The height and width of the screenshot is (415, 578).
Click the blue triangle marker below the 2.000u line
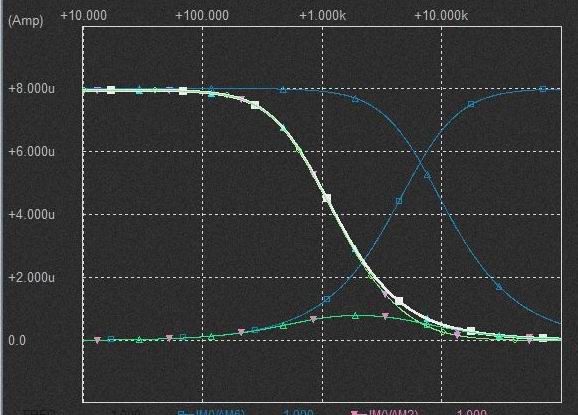(499, 286)
